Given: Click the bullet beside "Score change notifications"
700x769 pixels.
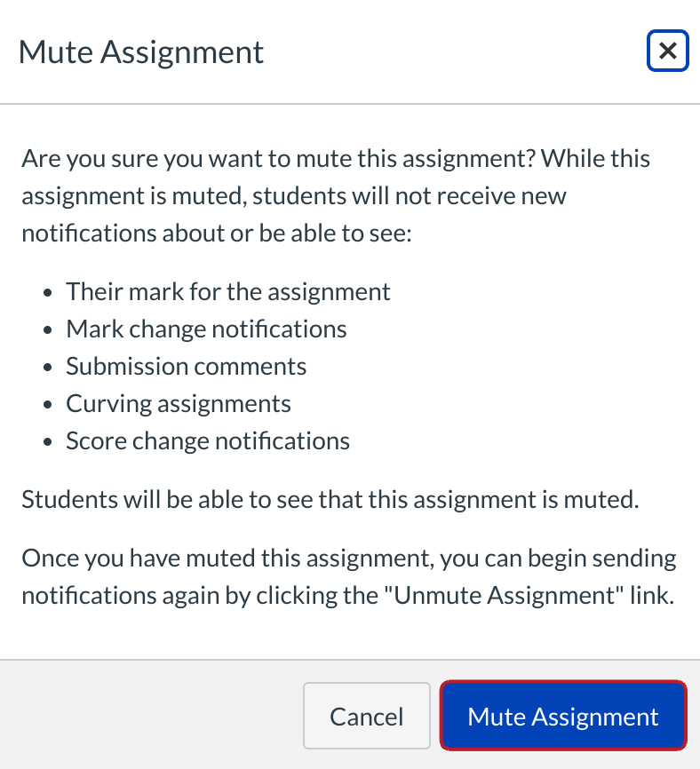Looking at the screenshot, I should pyautogui.click(x=49, y=441).
